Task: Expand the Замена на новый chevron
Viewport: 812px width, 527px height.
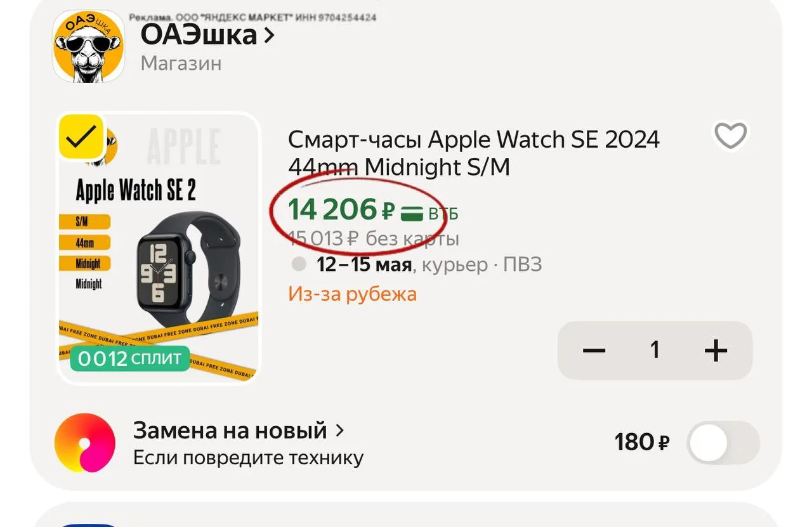Action: click(339, 431)
